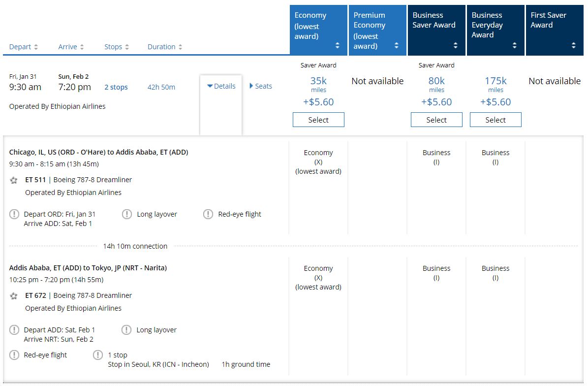Sort flights by Depart time

(24, 47)
